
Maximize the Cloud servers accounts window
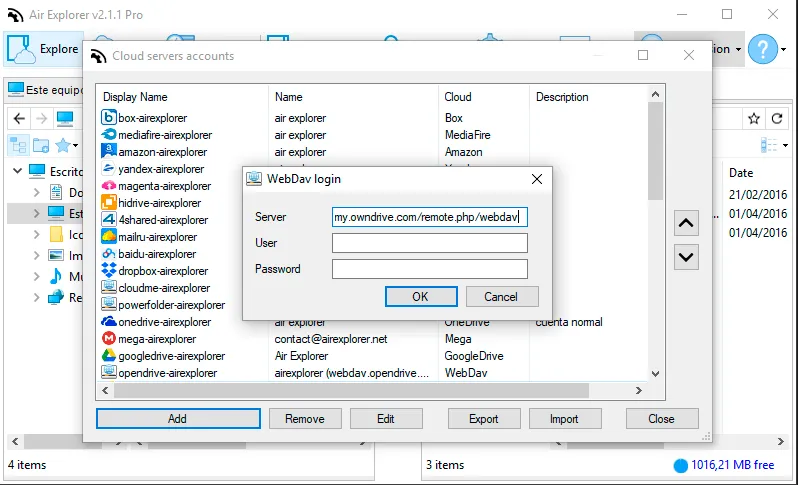[643, 55]
